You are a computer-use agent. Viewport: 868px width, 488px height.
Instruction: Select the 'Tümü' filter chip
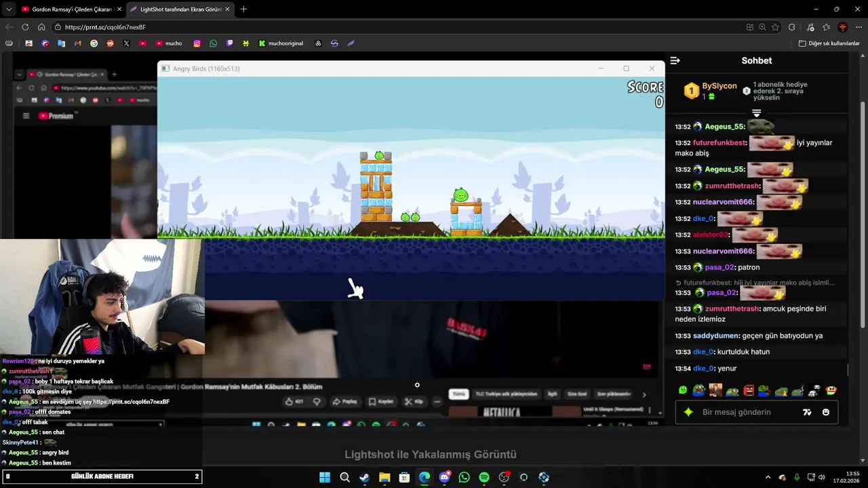459,394
